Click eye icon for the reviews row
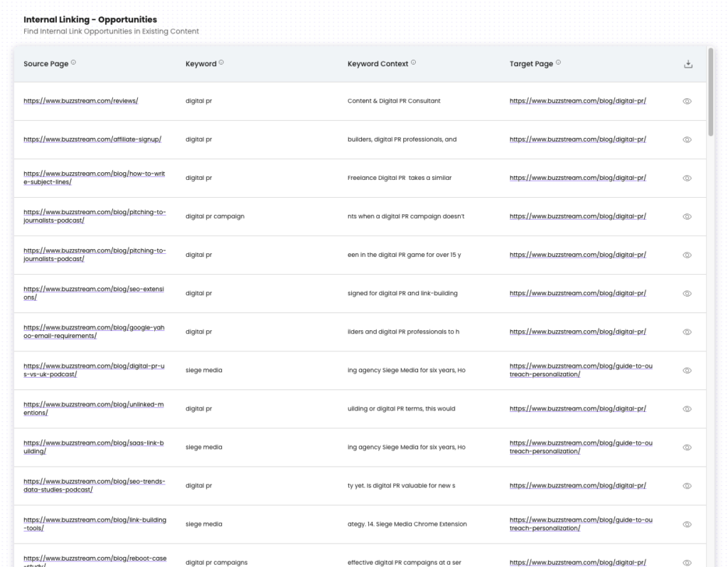This screenshot has height=567, width=728. coord(687,101)
